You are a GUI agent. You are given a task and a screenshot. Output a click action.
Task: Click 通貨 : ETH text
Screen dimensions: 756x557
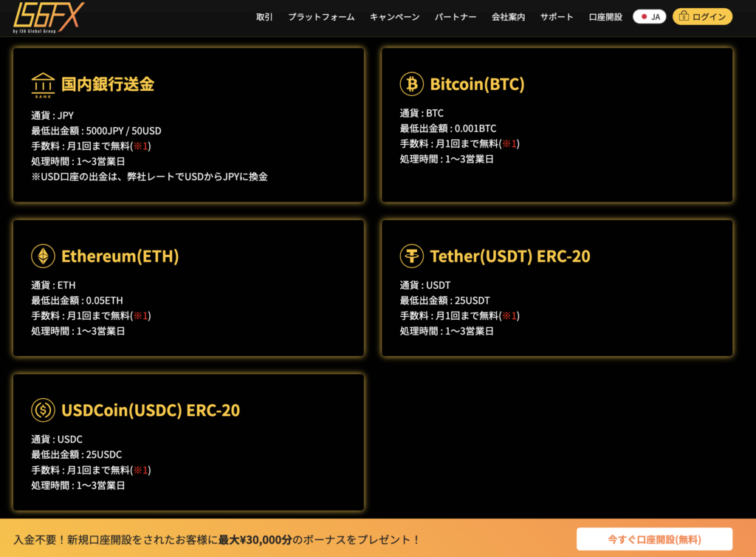pyautogui.click(x=53, y=285)
